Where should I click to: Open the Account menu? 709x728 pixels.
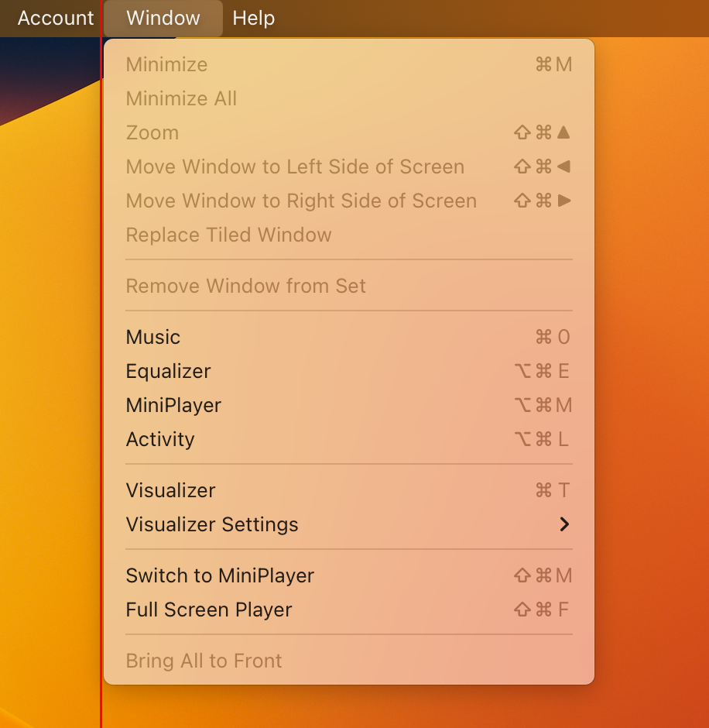click(56, 18)
